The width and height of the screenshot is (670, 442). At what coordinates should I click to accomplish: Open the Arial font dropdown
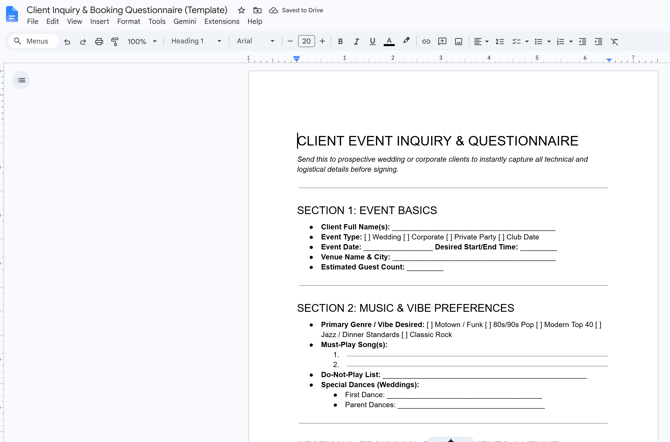[x=256, y=41]
